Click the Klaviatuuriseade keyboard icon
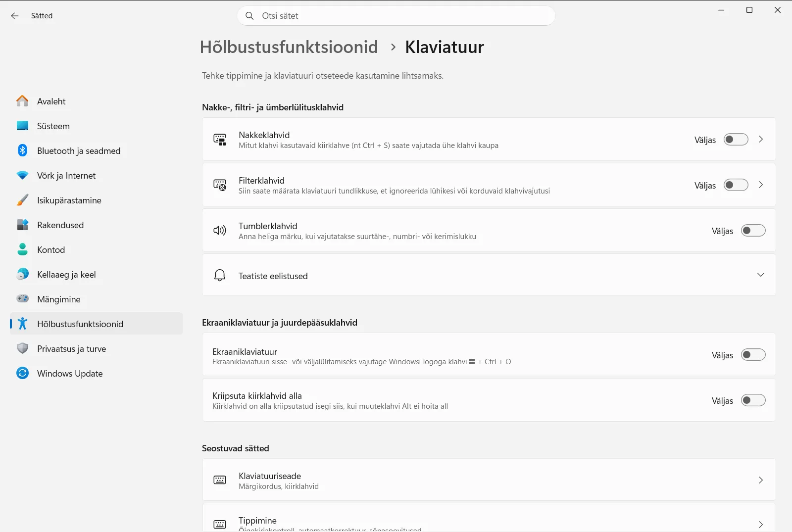The width and height of the screenshot is (792, 532). (x=220, y=480)
